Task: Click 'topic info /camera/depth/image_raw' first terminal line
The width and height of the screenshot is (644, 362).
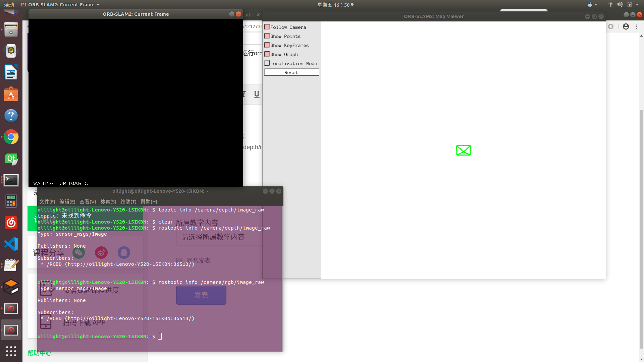Action: point(211,210)
